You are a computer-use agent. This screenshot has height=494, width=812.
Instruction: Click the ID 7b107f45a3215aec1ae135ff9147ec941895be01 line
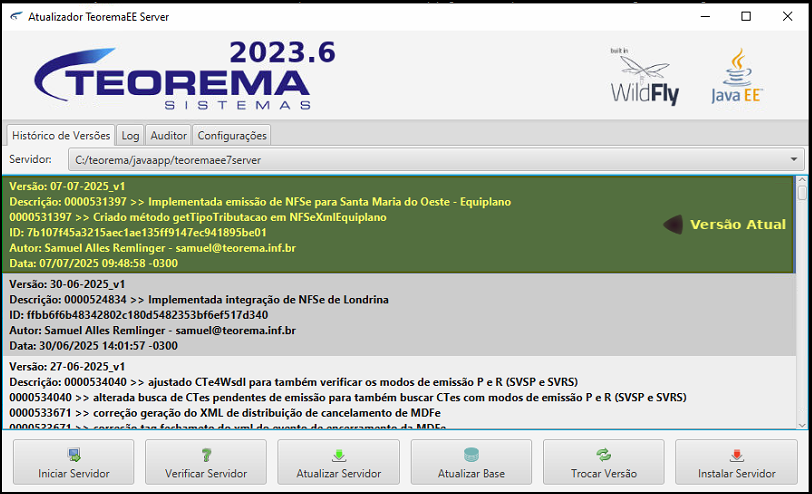tap(138, 233)
